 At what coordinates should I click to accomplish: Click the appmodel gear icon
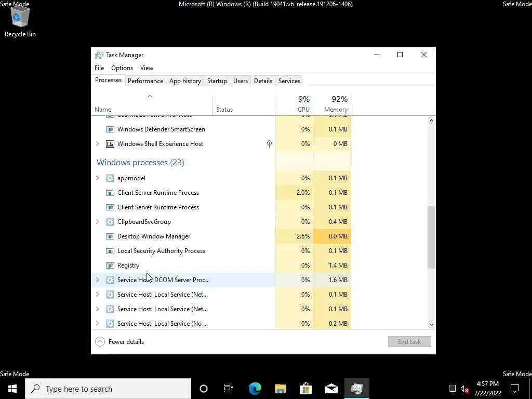point(110,178)
